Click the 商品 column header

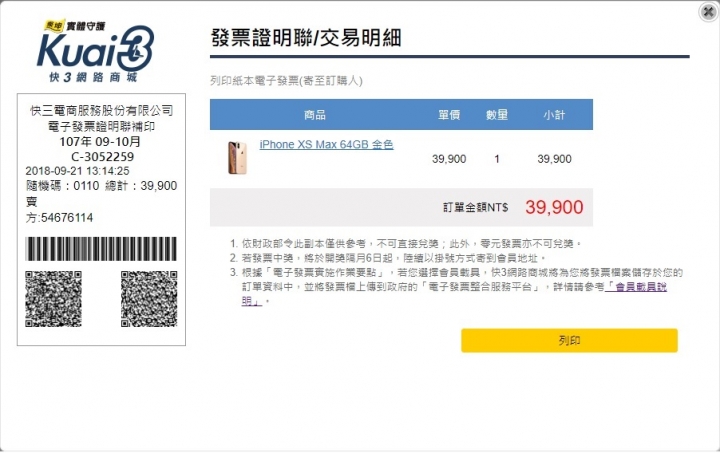pyautogui.click(x=315, y=115)
